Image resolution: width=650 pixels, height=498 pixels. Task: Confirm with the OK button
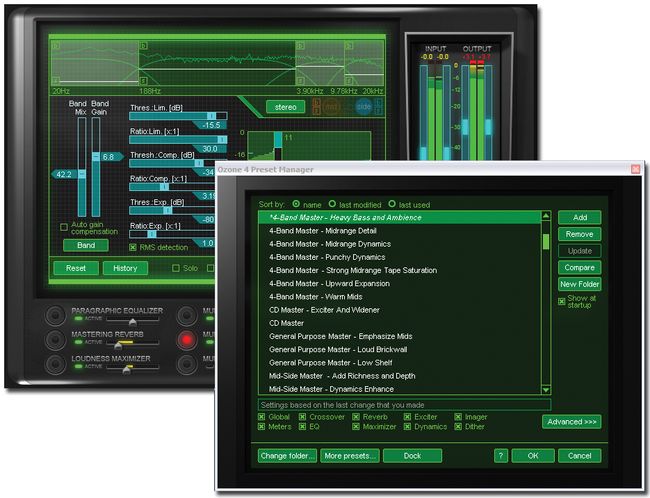(x=533, y=456)
